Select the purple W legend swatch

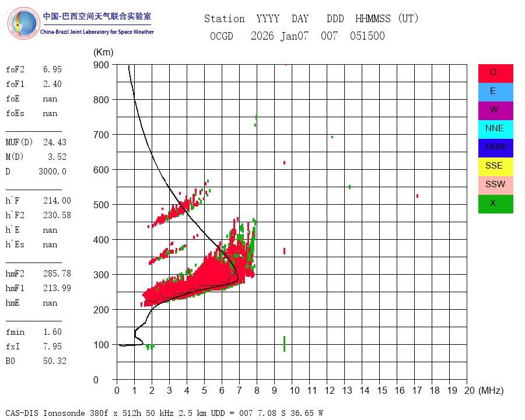pos(495,110)
